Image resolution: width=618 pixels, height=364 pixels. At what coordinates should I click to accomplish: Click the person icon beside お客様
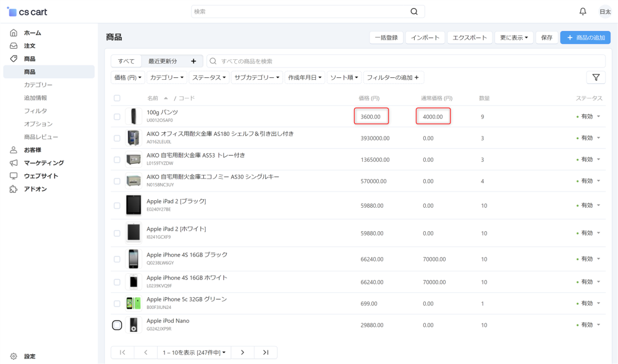14,150
